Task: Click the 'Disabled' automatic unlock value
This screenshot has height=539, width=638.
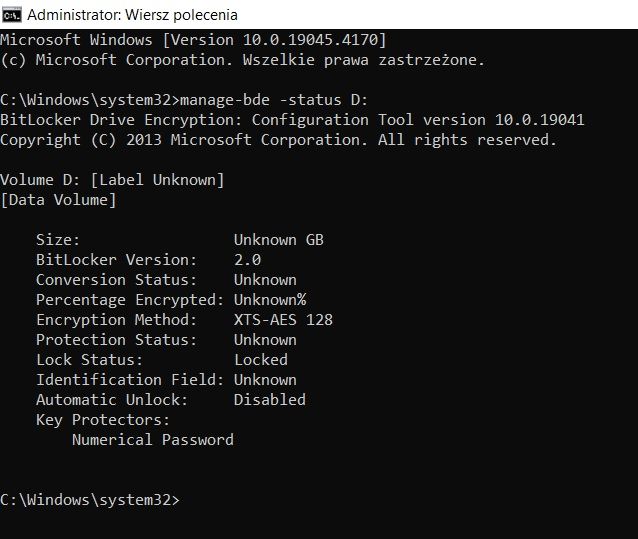Action: [270, 399]
